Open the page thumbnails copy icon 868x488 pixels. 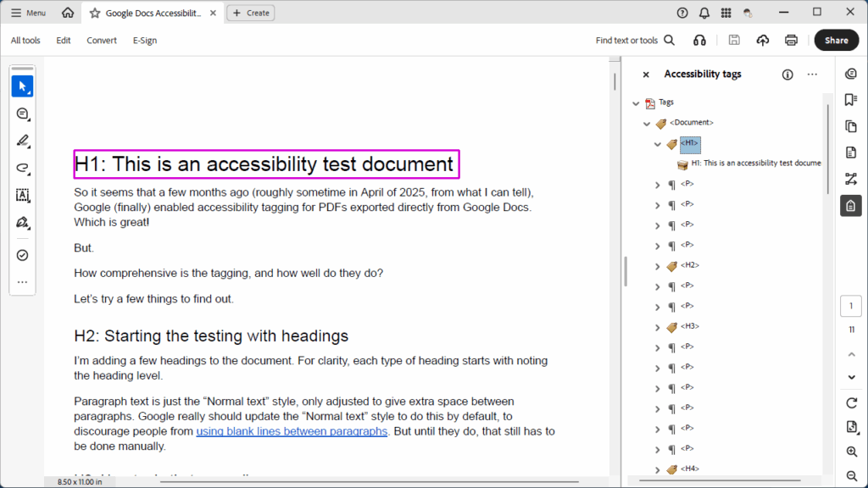coord(851,126)
